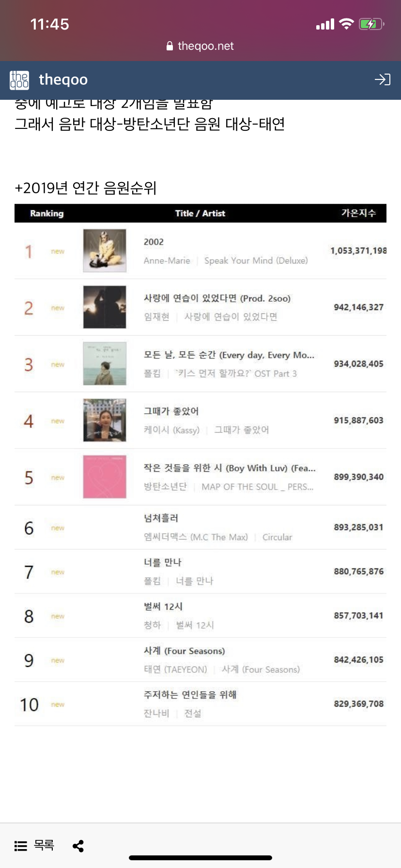This screenshot has height=868, width=401.
Task: Tap the share icon
Action: click(x=78, y=846)
